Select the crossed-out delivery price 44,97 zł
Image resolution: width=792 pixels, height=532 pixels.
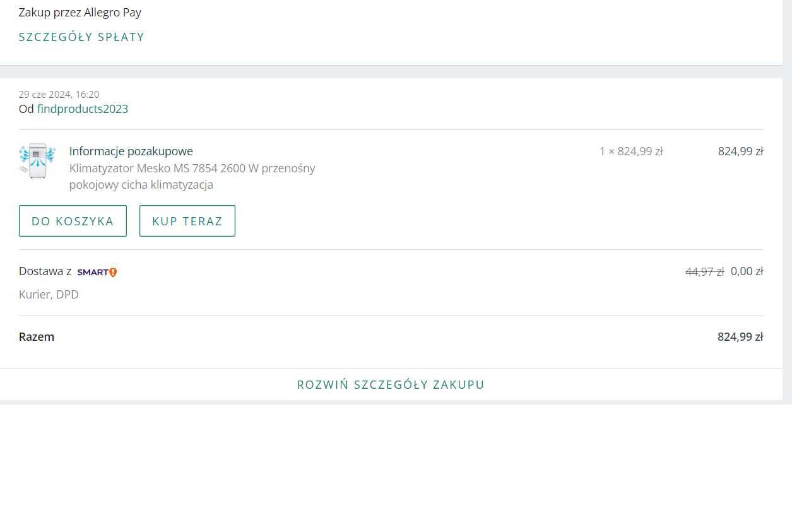[705, 272]
